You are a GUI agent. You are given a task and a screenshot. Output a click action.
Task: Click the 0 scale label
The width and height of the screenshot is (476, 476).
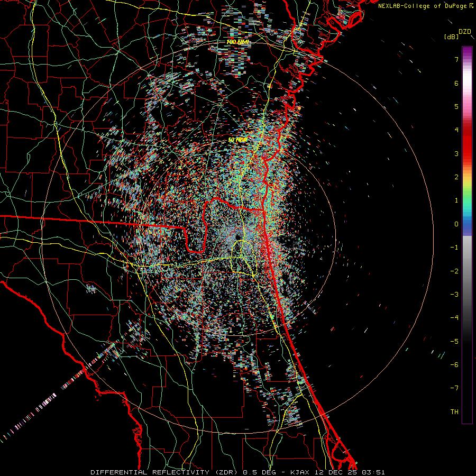pyautogui.click(x=456, y=224)
